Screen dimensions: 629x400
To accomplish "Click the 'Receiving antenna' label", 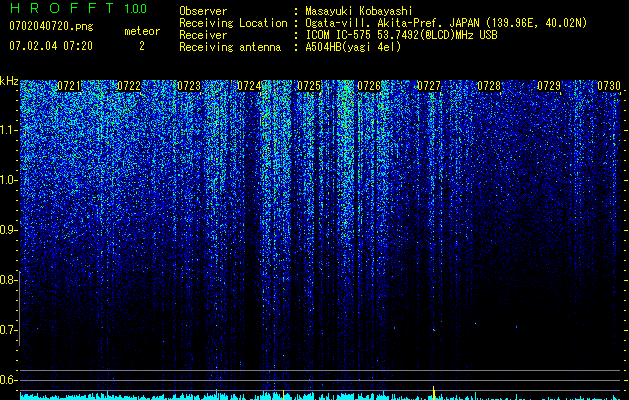I will 230,47.
